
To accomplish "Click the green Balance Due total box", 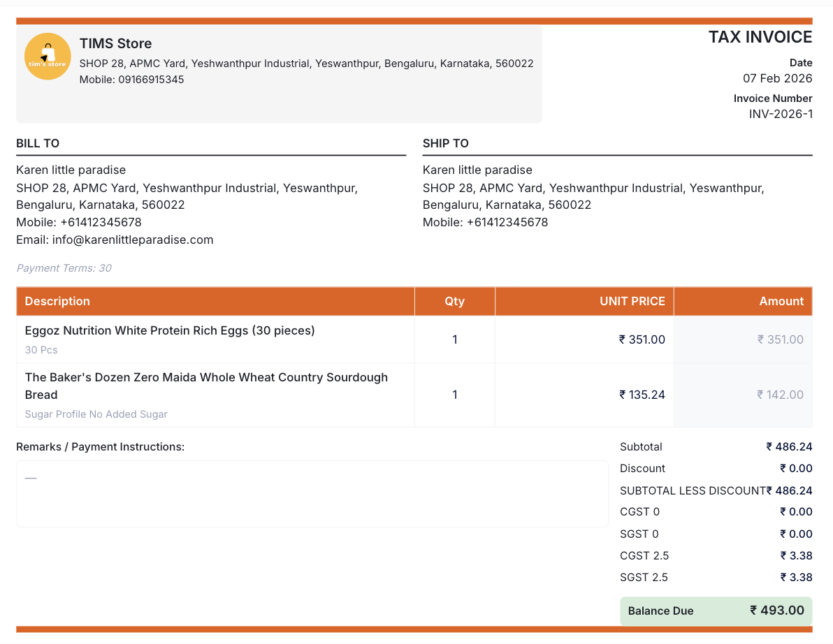I will click(716, 610).
